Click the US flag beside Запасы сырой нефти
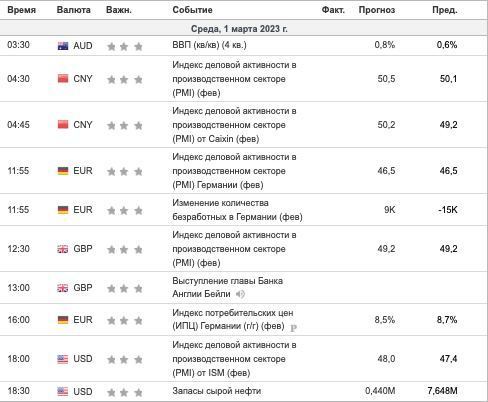 [x=63, y=391]
